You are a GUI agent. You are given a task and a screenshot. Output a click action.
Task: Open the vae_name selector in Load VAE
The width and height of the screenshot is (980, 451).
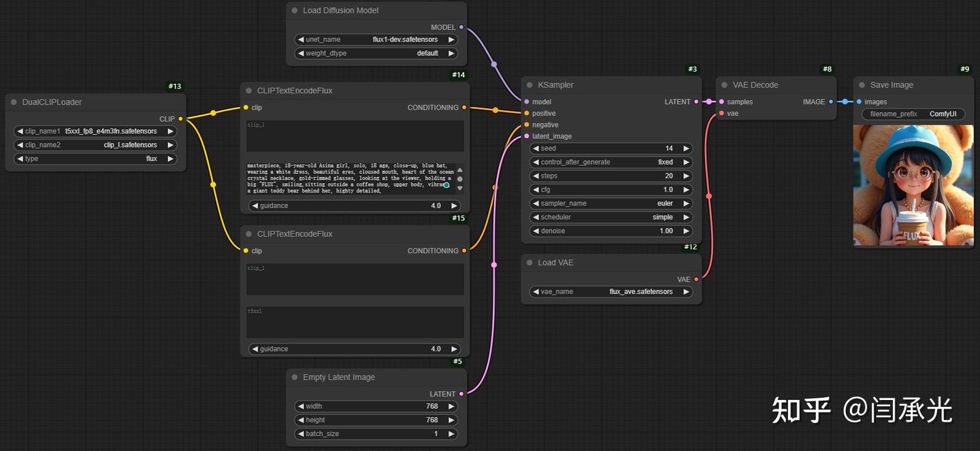click(x=610, y=292)
